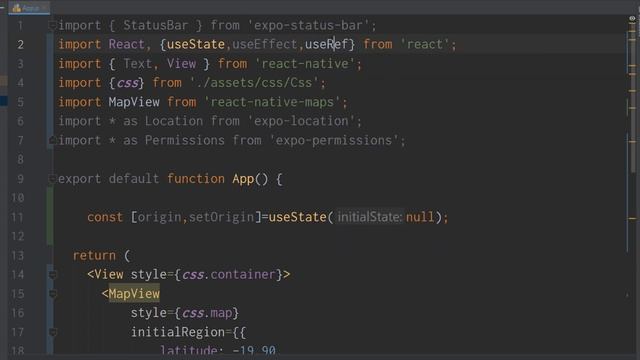Click './assets/css/Css' path string
Image resolution: width=640 pixels, height=360 pixels.
click(254, 83)
